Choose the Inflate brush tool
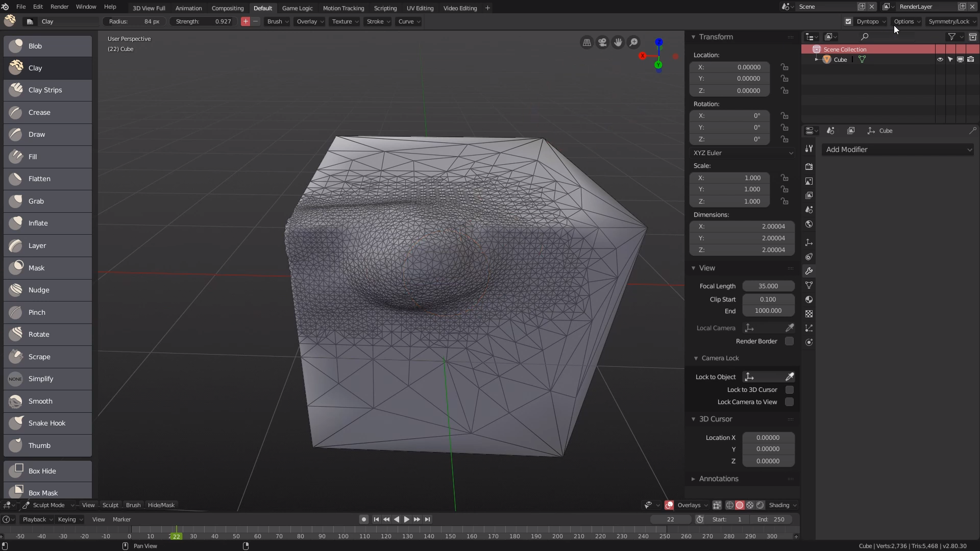The width and height of the screenshot is (980, 551). pyautogui.click(x=47, y=223)
